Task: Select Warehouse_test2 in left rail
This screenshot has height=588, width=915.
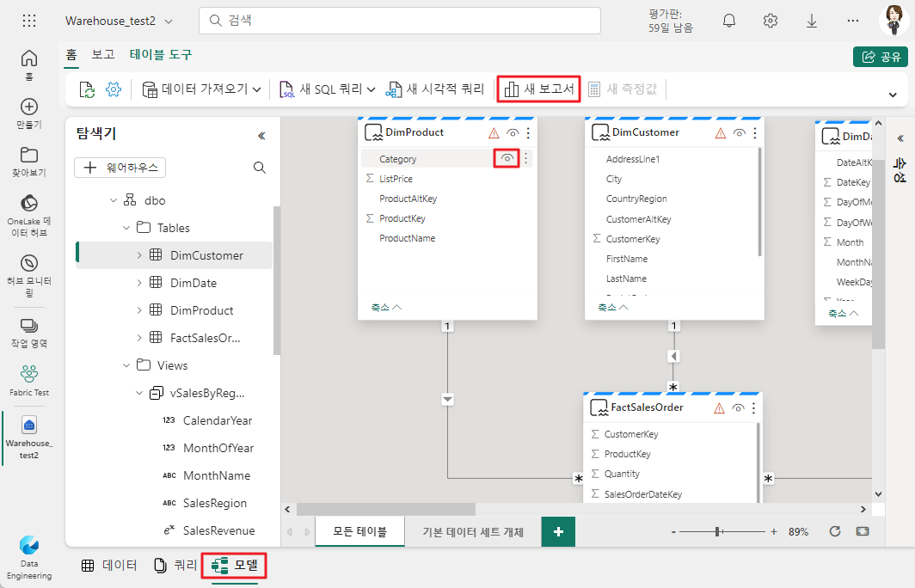Action: (29, 438)
